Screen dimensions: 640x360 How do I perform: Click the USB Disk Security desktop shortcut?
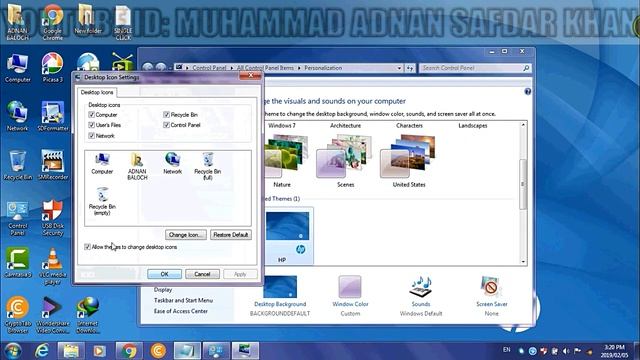click(x=53, y=218)
